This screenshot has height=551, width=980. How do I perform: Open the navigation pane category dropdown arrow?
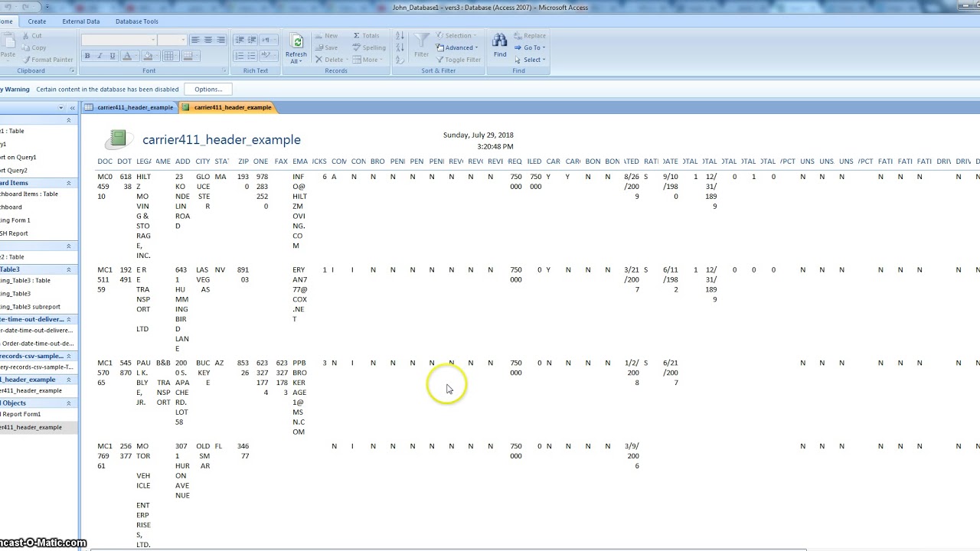tap(61, 108)
